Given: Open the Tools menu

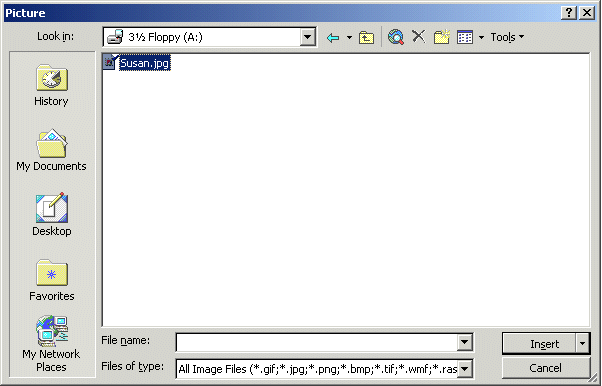Looking at the screenshot, I should click(x=507, y=37).
